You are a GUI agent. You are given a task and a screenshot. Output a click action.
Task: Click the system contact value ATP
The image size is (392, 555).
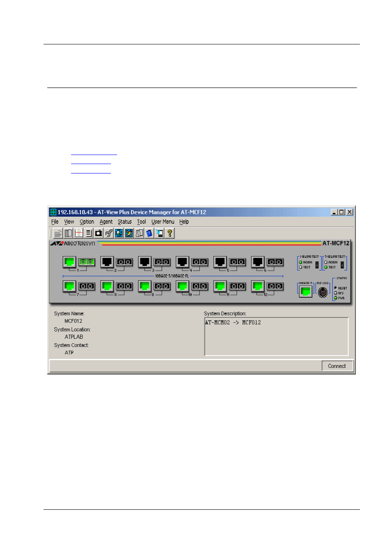point(69,353)
